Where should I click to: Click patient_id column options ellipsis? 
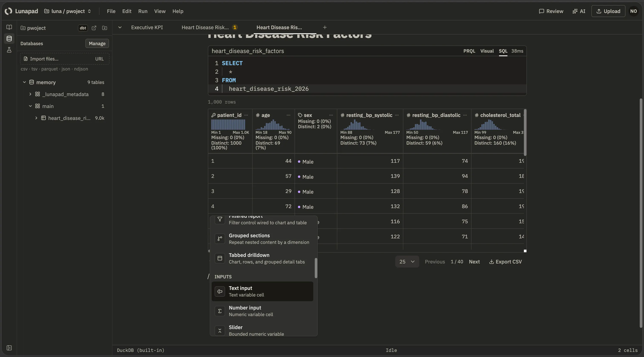[246, 115]
